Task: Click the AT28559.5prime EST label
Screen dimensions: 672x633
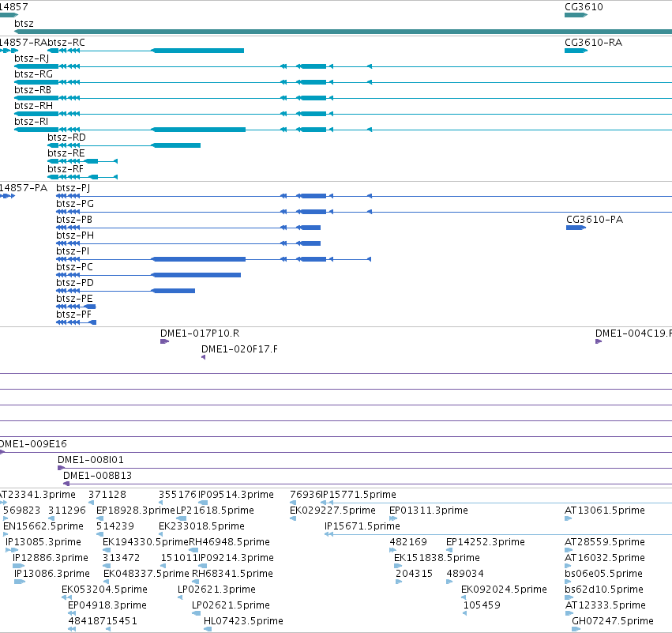Action: (605, 542)
